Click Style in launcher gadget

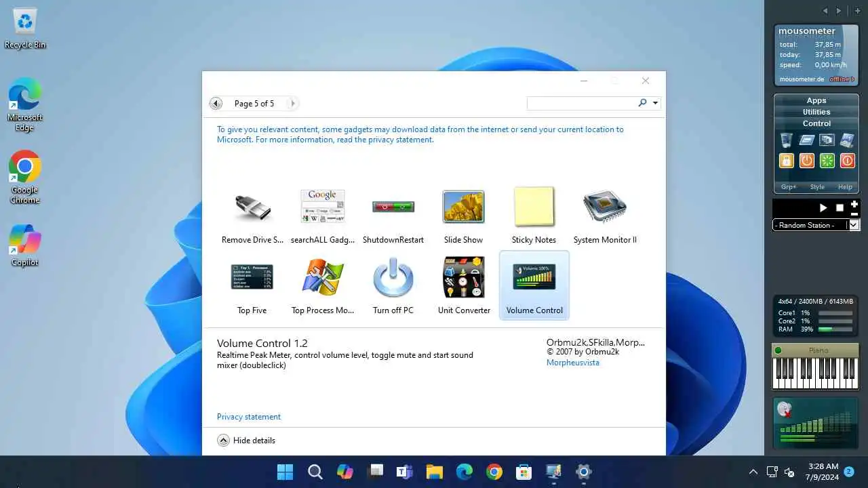(x=817, y=187)
